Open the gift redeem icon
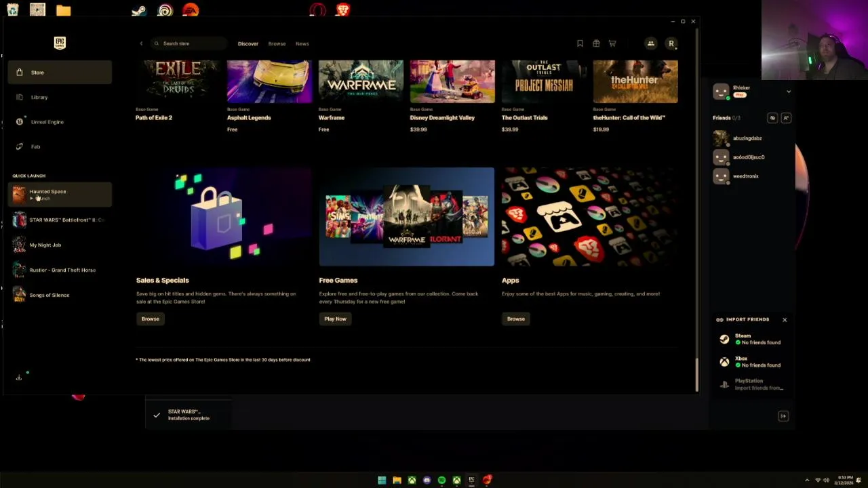The image size is (868, 488). click(596, 43)
